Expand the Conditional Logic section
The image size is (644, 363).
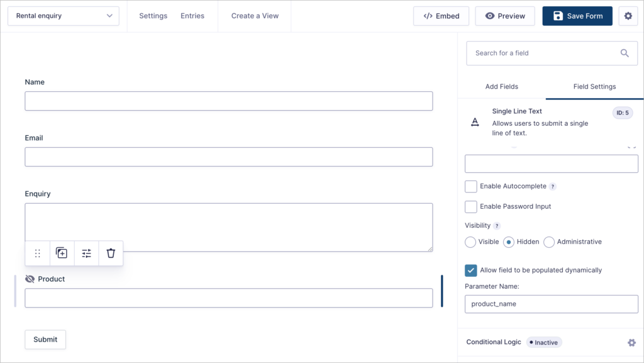(493, 342)
